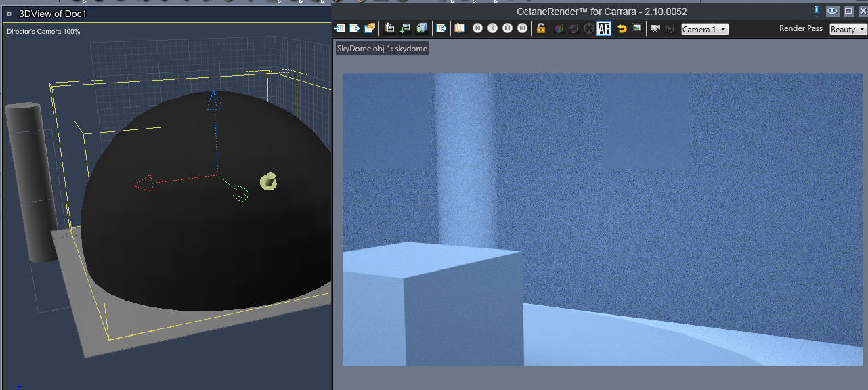Click the export-table icon second in Octane toolbar
This screenshot has height=390, width=868.
[354, 28]
